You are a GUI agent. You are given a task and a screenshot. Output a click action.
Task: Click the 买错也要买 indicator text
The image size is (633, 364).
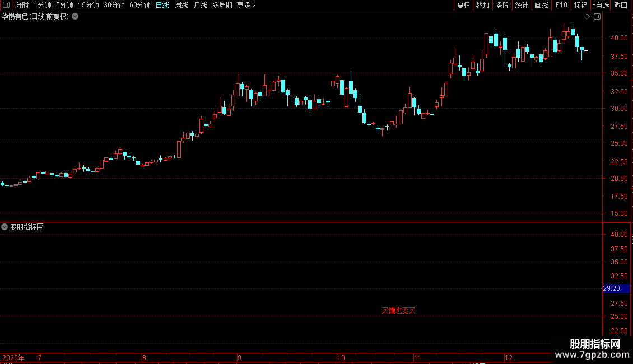pyautogui.click(x=398, y=310)
